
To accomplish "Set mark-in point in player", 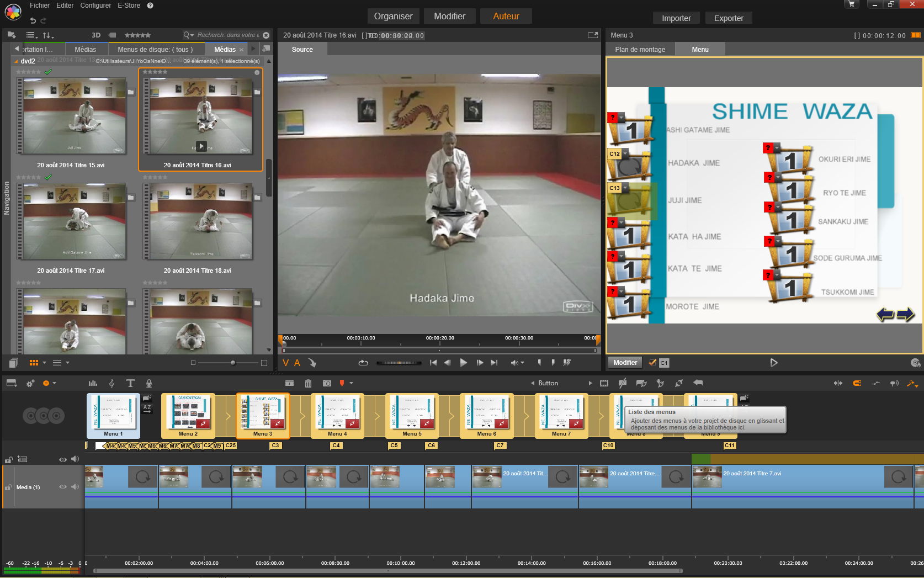I will click(539, 363).
